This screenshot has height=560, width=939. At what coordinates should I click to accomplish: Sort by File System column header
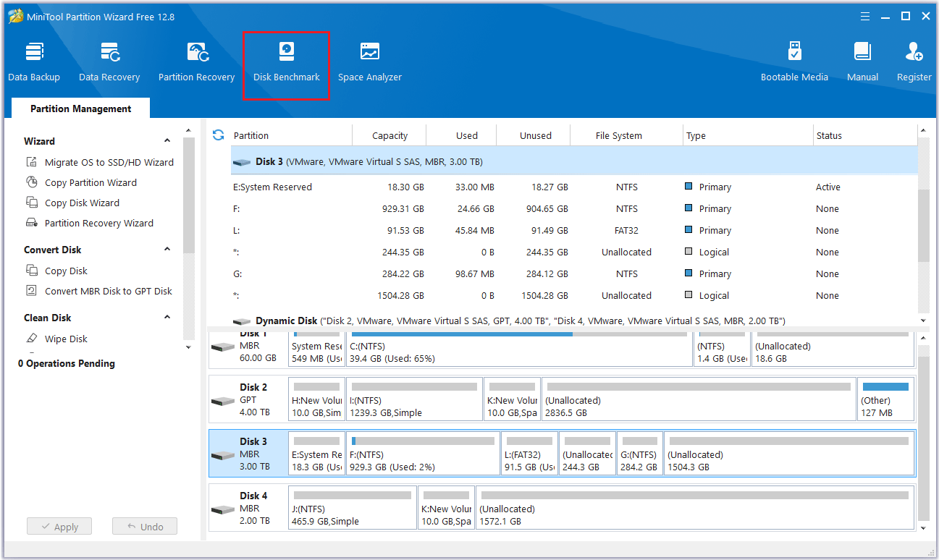(x=626, y=135)
